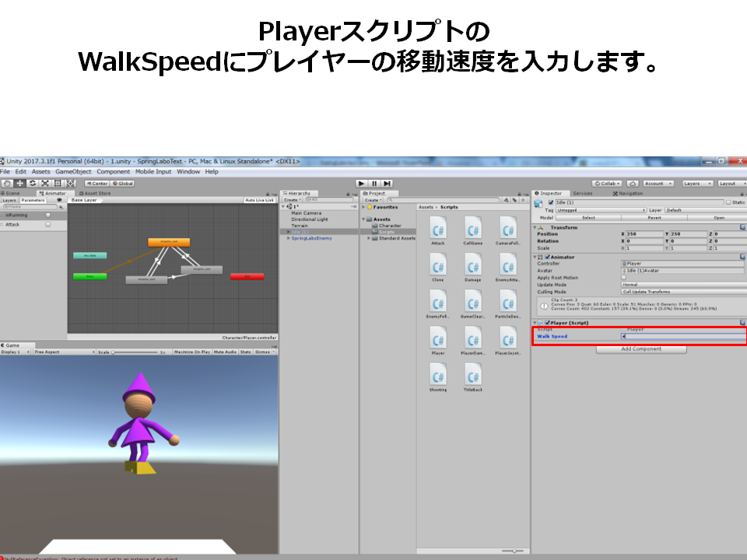The image size is (747, 560).
Task: Open the Collab dropdown
Action: [x=607, y=184]
